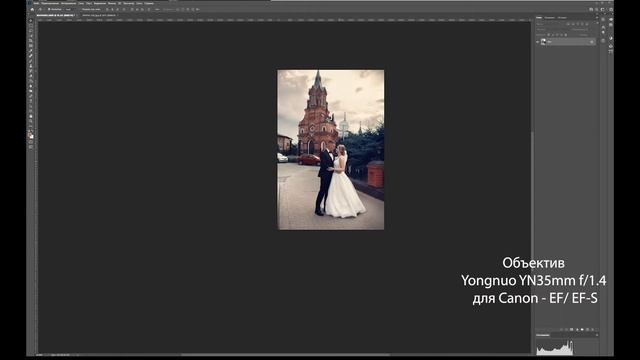640x360 pixels.
Task: Toggle Show Transform Controls checkbox
Action: 80,9
